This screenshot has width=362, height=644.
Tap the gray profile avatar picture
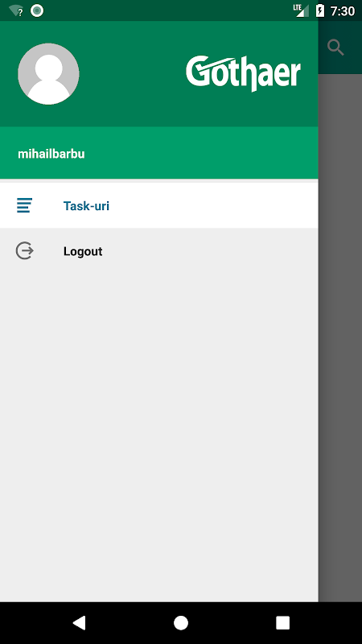tap(48, 74)
